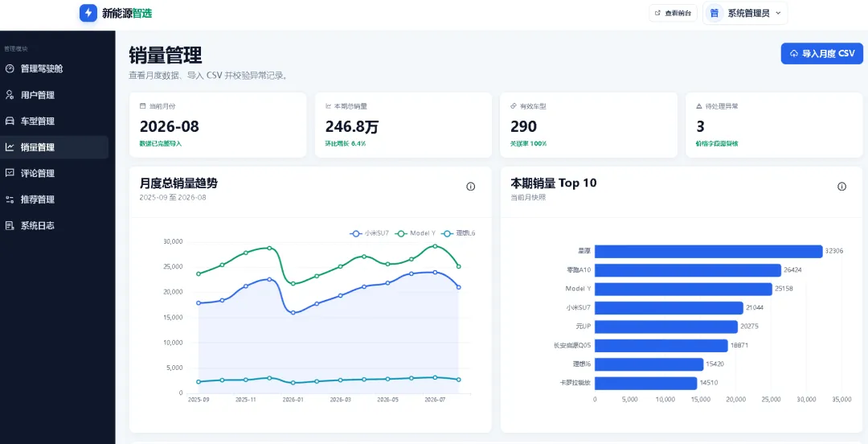Screen dimensions: 868x444
Task: Click the 待处理异常 stat card
Action: [x=774, y=125]
